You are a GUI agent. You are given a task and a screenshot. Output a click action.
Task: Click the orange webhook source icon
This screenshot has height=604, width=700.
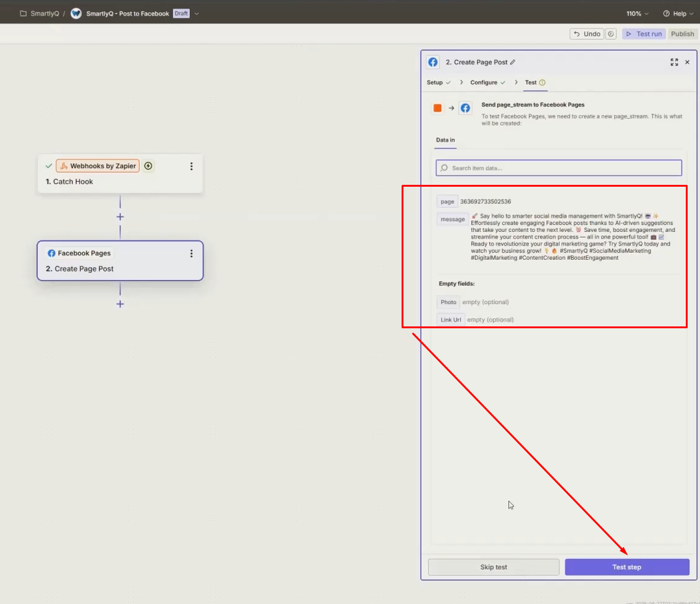(437, 108)
